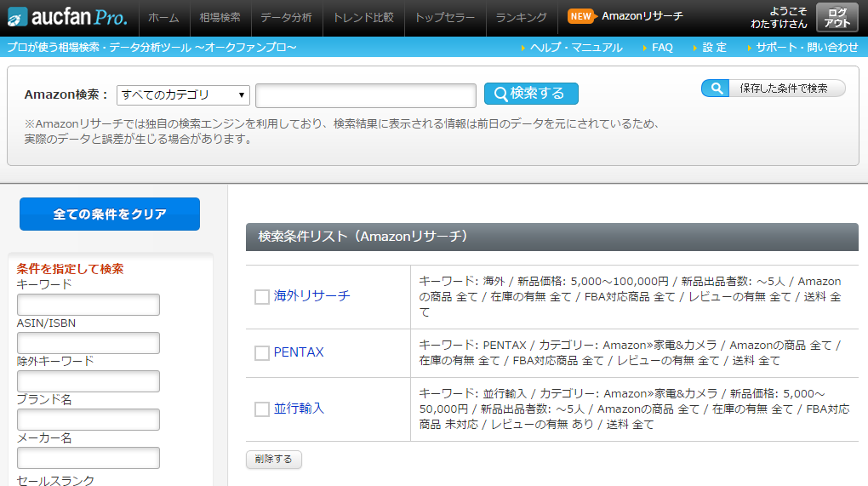Screen dimensions: 868x486
Task: Click the NEW badge beside Amazonリサーチ
Action: click(x=581, y=16)
